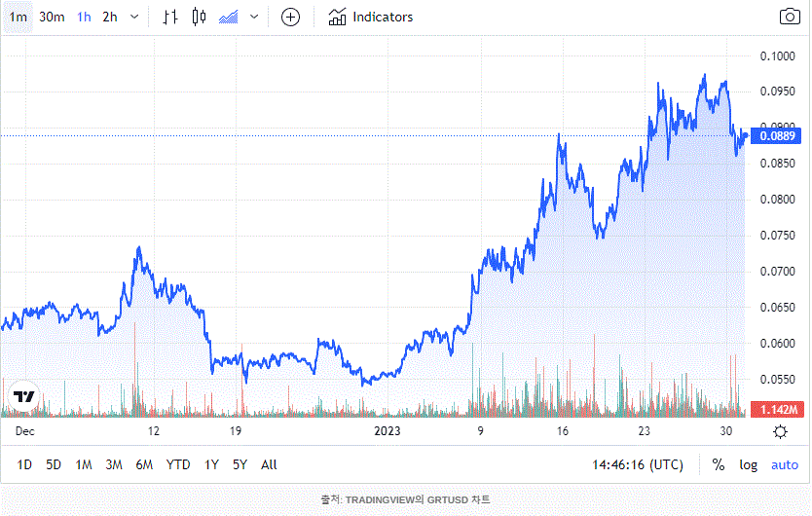Open chart settings gear icon

[x=781, y=431]
